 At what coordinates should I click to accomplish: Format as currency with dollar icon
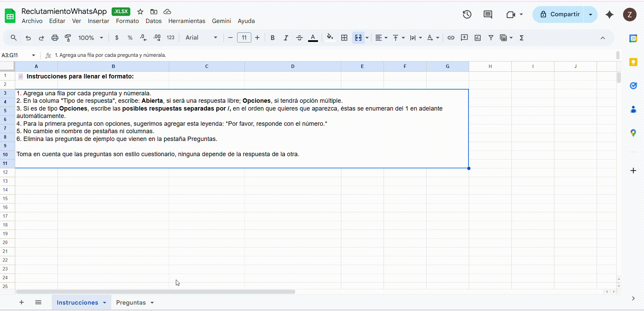(x=117, y=38)
